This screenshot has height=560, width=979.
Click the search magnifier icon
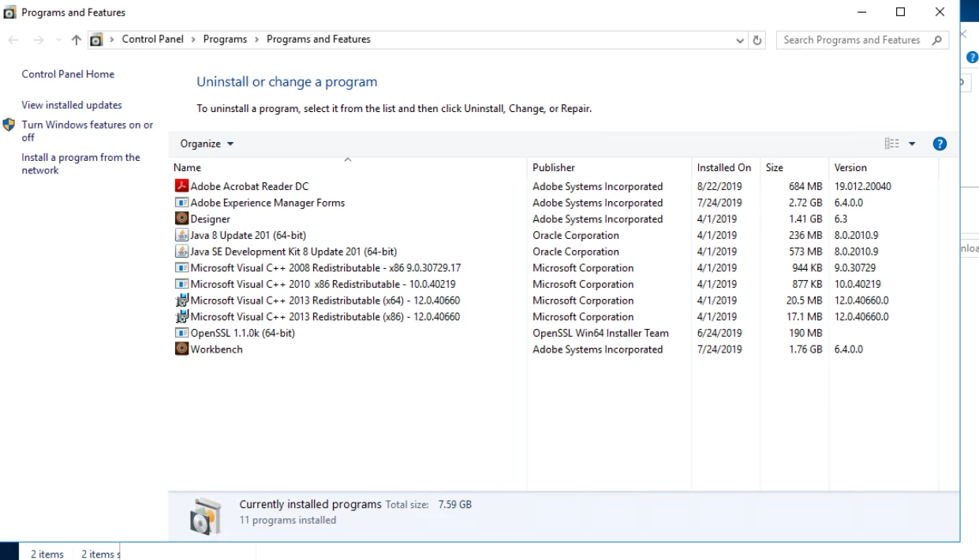tap(936, 40)
